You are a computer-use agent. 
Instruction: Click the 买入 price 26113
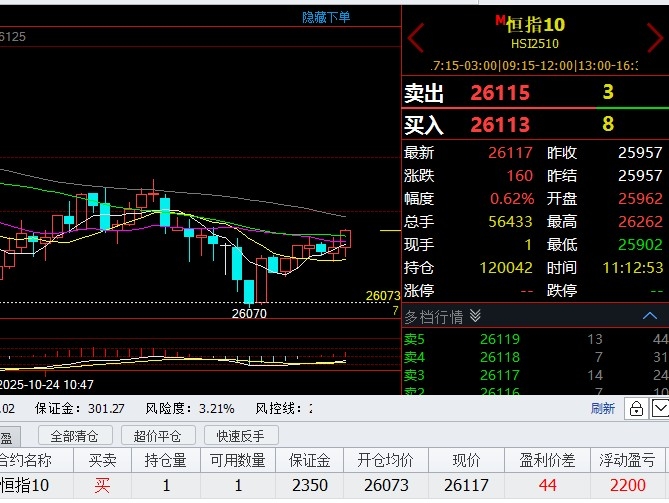click(500, 125)
